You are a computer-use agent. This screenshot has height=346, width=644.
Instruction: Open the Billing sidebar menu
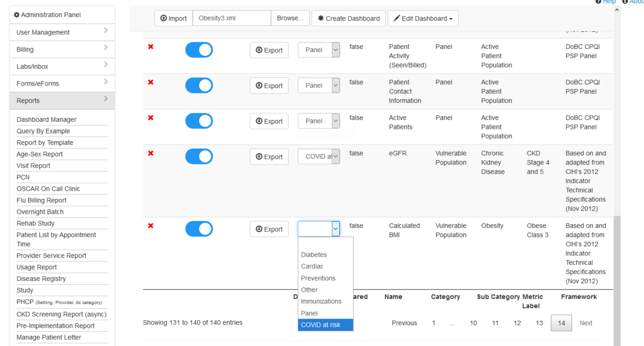(x=25, y=49)
